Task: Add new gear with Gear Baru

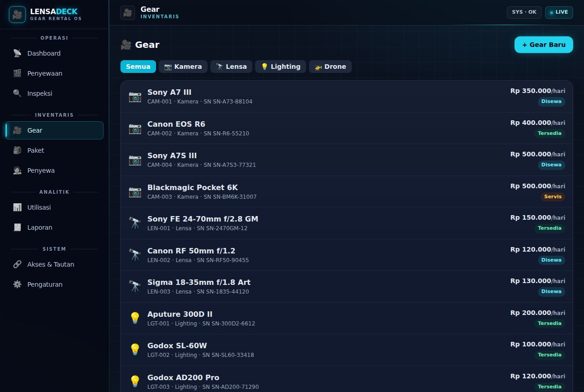Action: (x=544, y=45)
